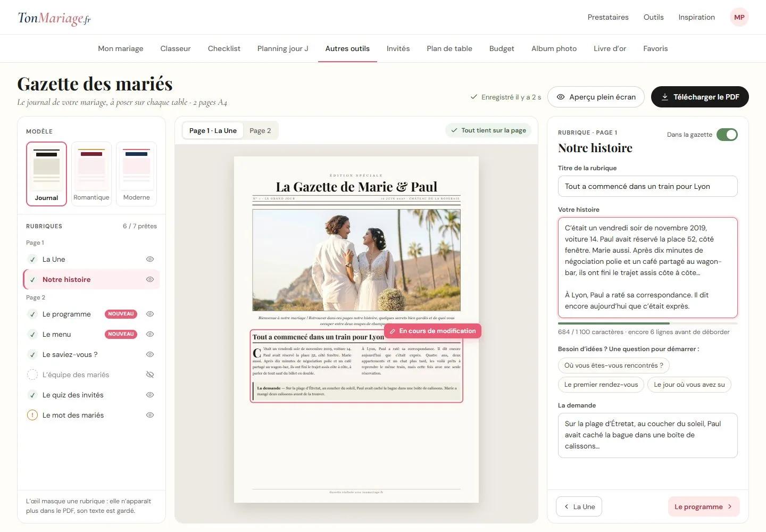Viewport: 766px width, 532px height.
Task: Choose the idea Le jour où vous avez su
Action: point(689,385)
